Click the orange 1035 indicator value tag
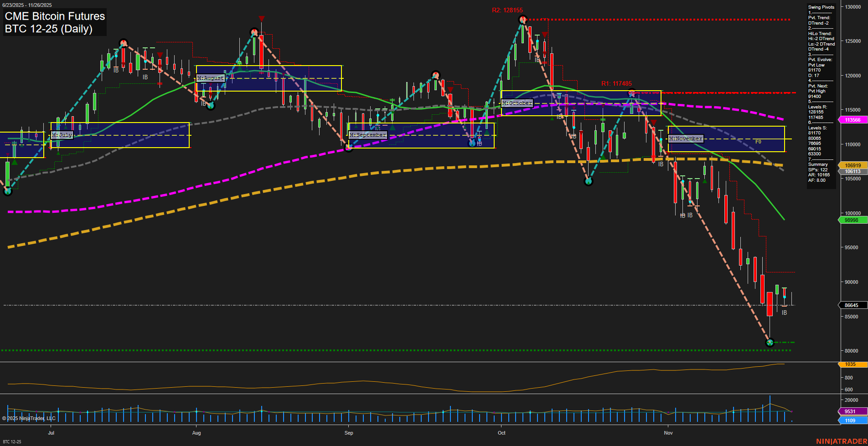The width and height of the screenshot is (868, 446). pyautogui.click(x=851, y=364)
